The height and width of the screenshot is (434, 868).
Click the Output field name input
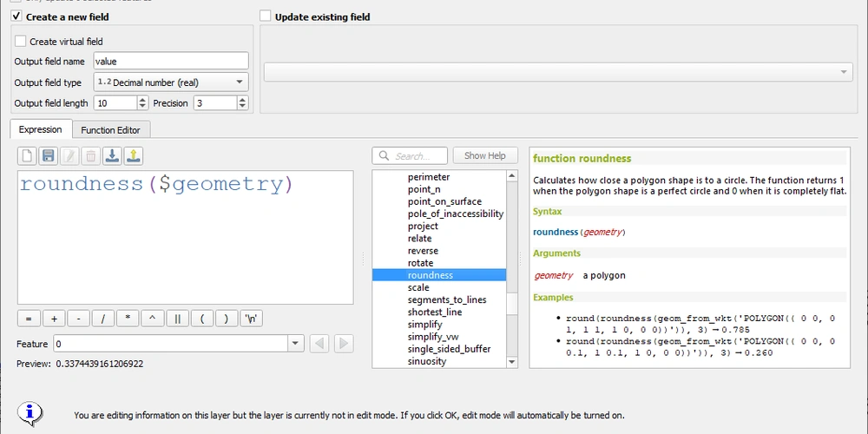pyautogui.click(x=171, y=61)
